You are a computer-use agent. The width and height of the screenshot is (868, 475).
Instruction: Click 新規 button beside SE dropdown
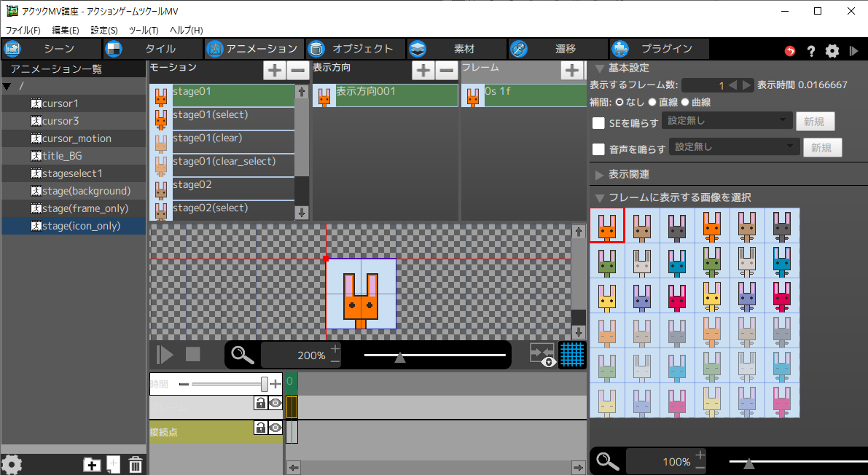pyautogui.click(x=815, y=122)
